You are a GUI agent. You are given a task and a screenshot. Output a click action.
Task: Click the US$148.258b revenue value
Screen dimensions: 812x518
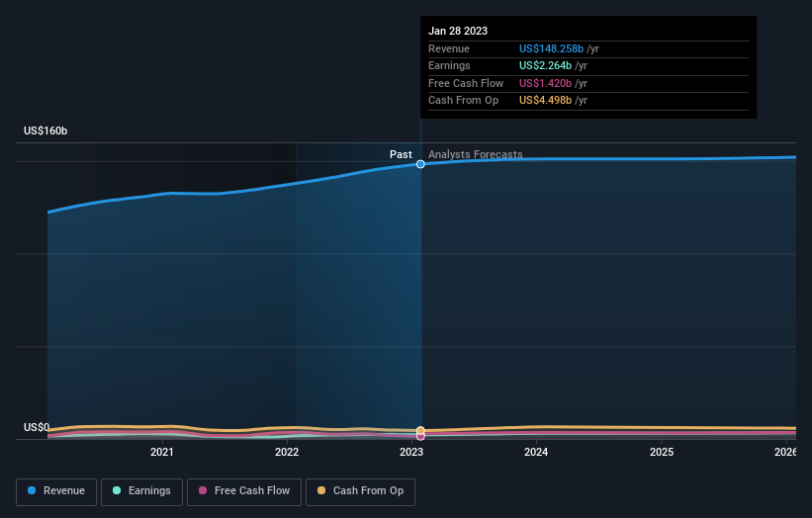click(551, 48)
